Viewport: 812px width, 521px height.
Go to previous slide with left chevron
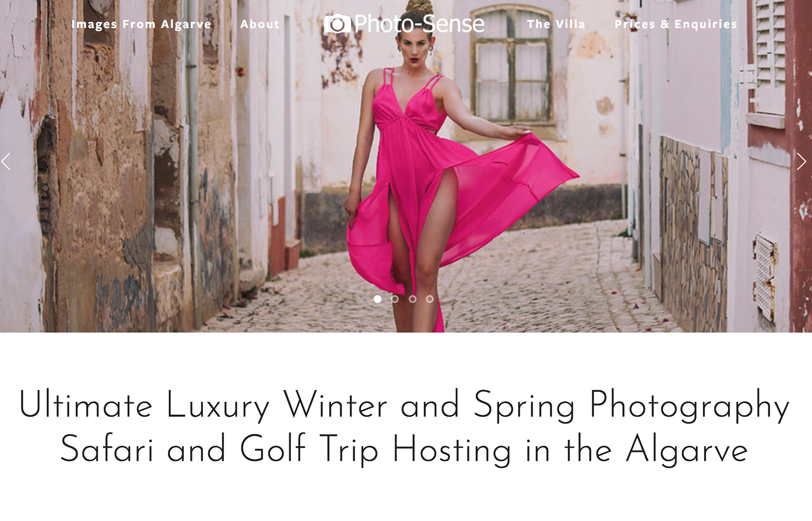(6, 161)
